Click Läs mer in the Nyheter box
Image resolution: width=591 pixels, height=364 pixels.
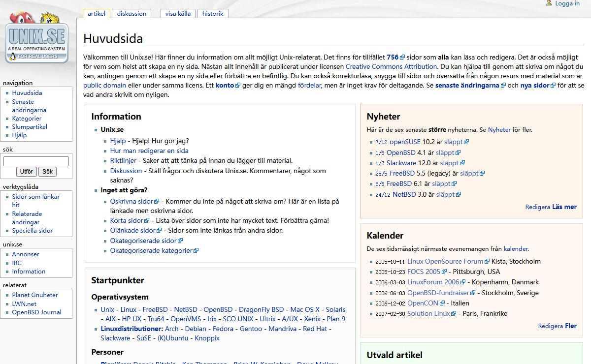point(564,207)
